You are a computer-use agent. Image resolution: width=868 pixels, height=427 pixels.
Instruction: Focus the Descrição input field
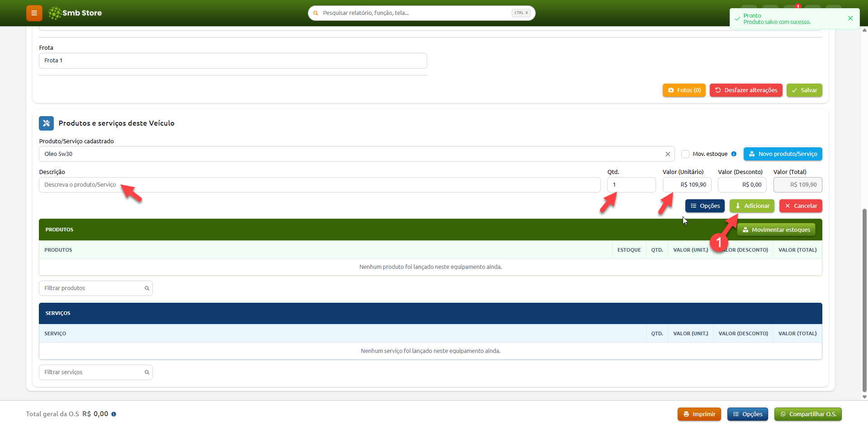[x=320, y=185]
